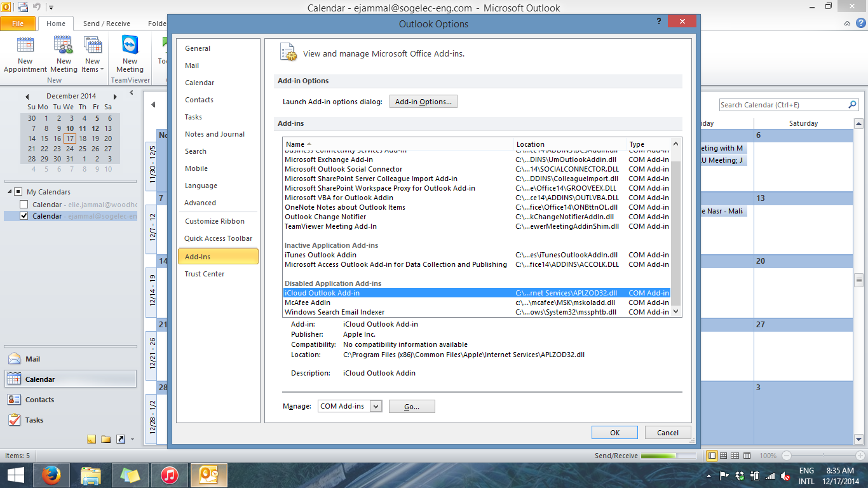868x488 pixels.
Task: Select the Home ribbon tab
Action: (x=56, y=24)
